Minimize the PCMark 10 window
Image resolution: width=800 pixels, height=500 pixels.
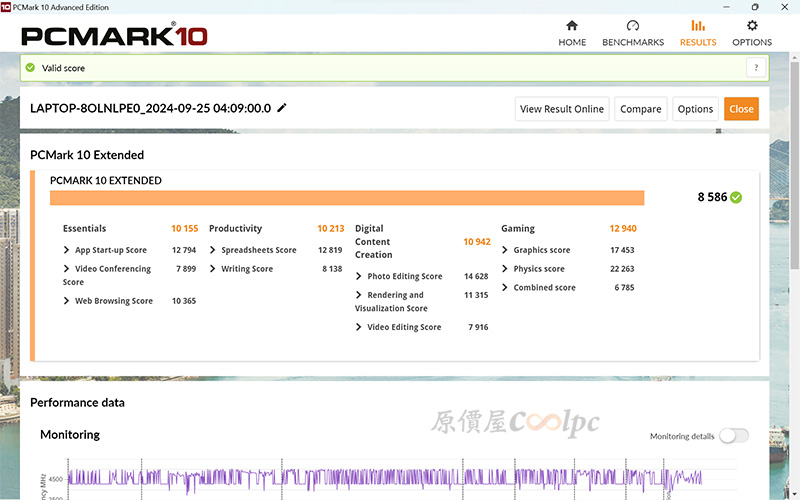(727, 7)
